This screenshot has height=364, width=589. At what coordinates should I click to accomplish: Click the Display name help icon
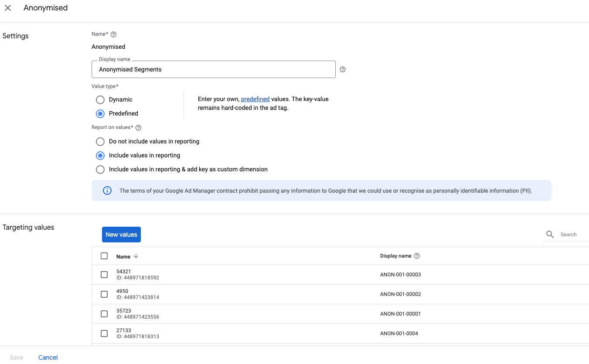click(x=343, y=69)
